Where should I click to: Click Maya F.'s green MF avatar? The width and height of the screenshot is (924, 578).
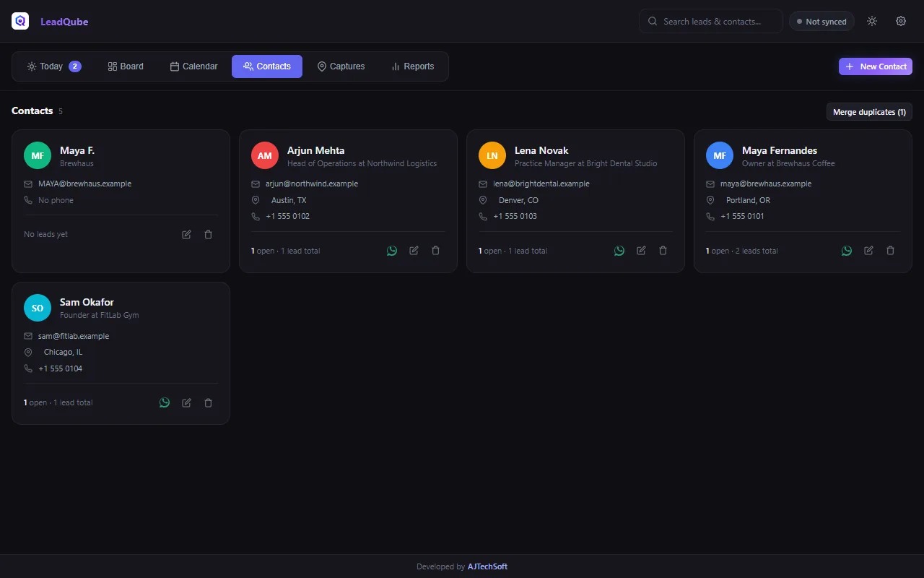coord(38,155)
